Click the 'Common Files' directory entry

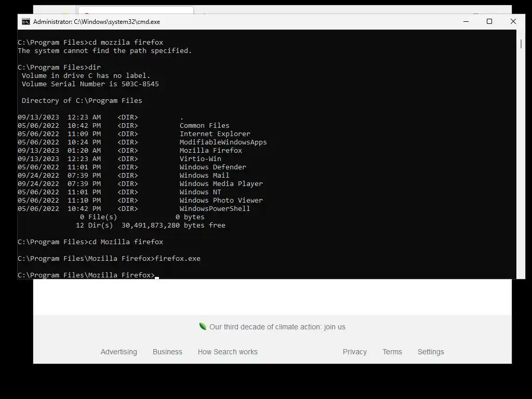click(204, 126)
